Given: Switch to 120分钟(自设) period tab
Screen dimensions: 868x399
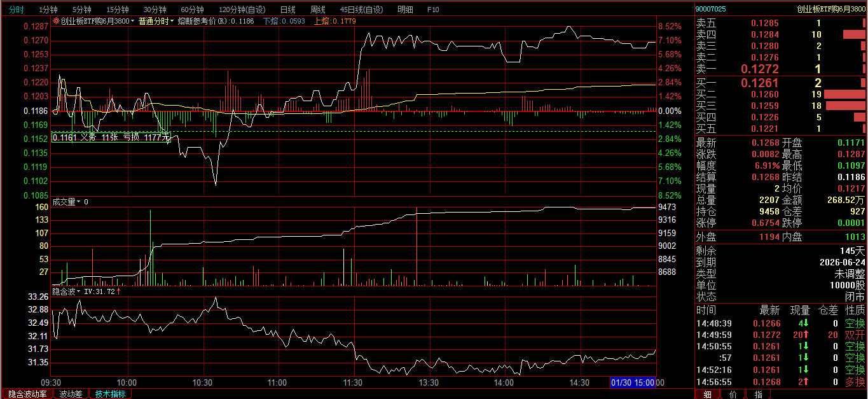Looking at the screenshot, I should coord(242,10).
